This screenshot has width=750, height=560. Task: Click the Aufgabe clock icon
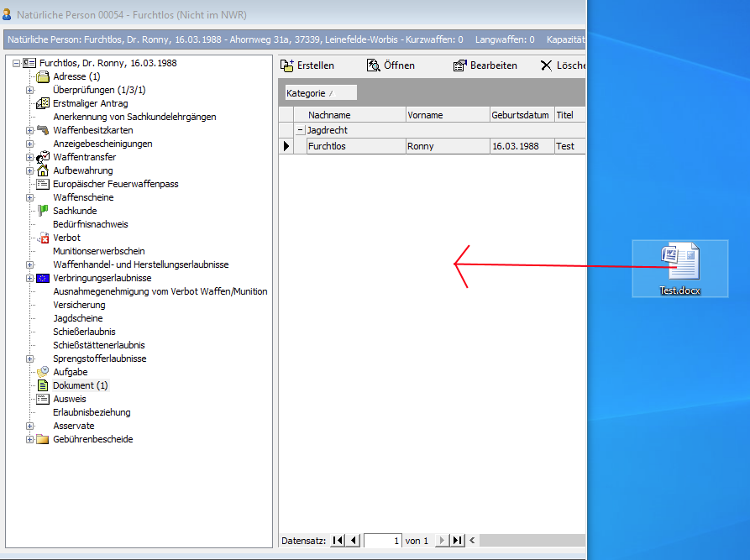[43, 372]
